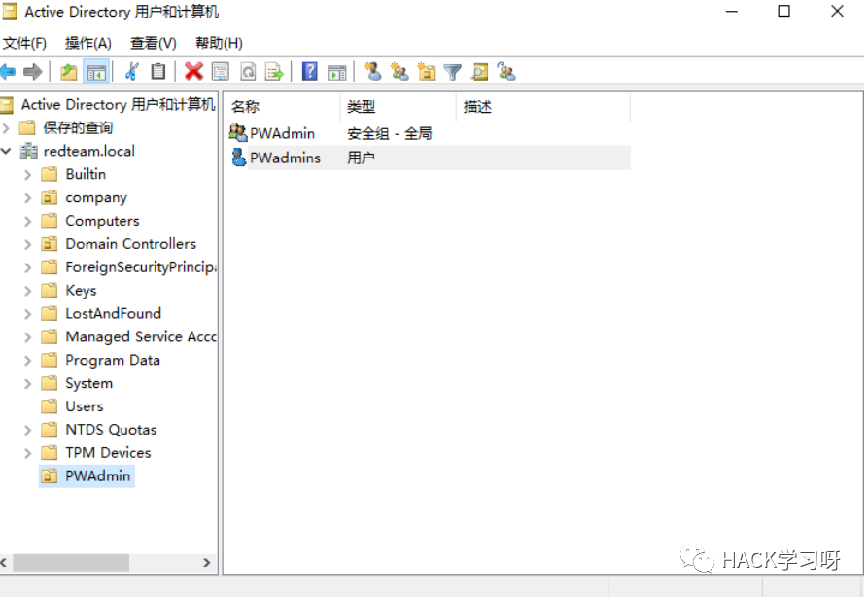The width and height of the screenshot is (868, 598).
Task: Select the PWAdmin security group row
Action: [429, 133]
